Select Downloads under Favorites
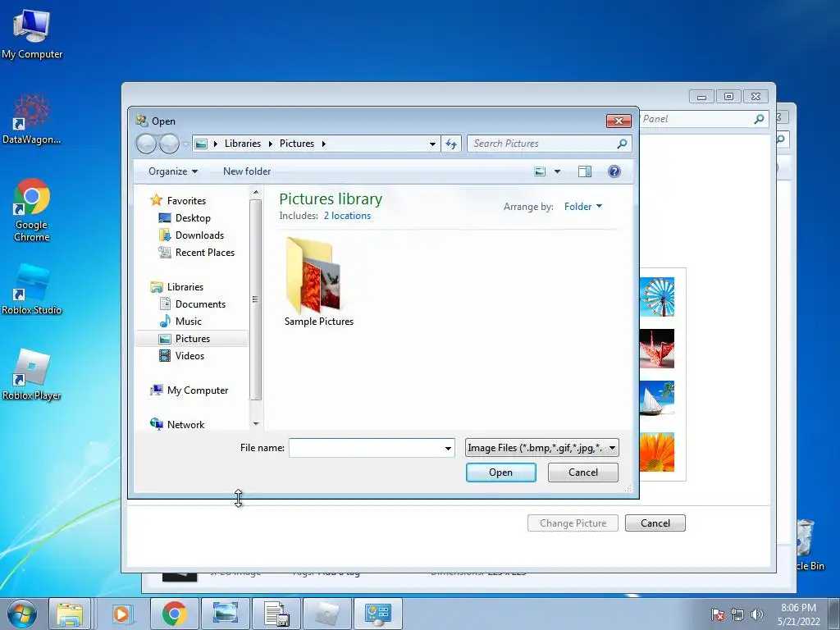 [199, 235]
